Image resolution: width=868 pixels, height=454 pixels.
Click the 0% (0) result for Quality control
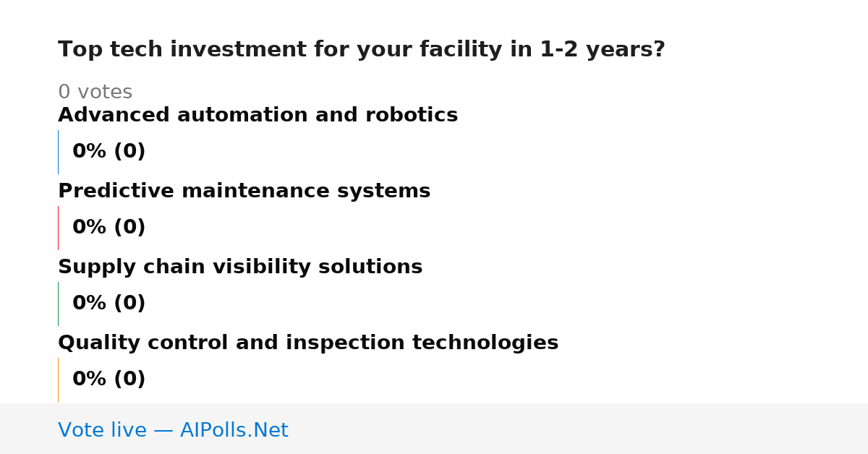109,380
